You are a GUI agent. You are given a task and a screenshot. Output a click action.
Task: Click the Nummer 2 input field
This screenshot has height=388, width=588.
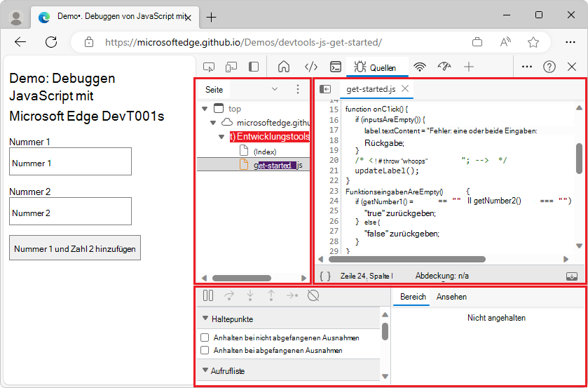pyautogui.click(x=71, y=211)
